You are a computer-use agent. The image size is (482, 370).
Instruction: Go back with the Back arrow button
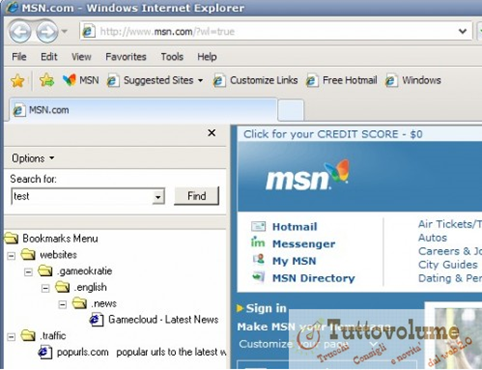pos(21,32)
